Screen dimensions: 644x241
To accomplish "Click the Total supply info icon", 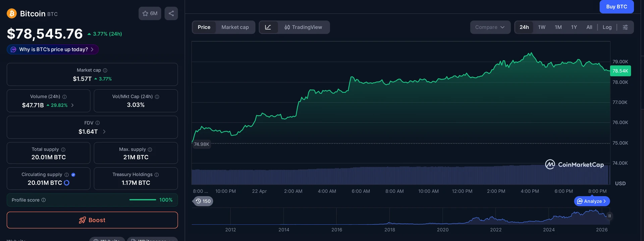I will coord(63,149).
